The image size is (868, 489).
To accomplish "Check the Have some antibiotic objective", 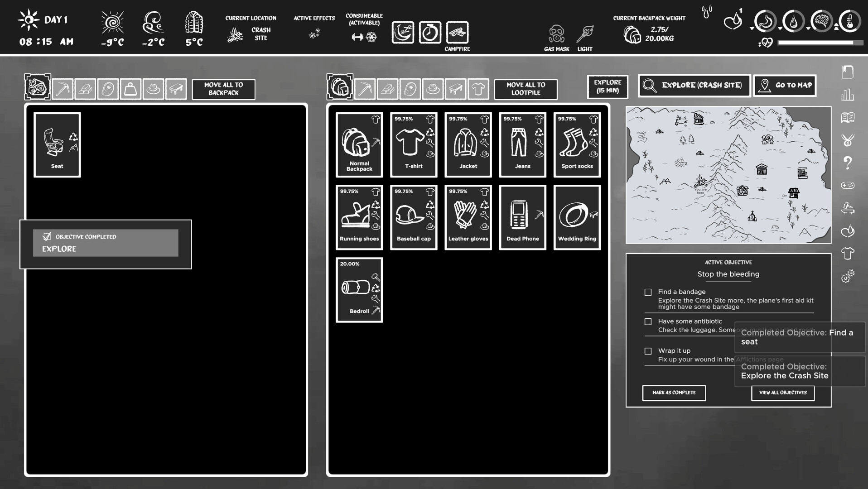I will [x=648, y=321].
